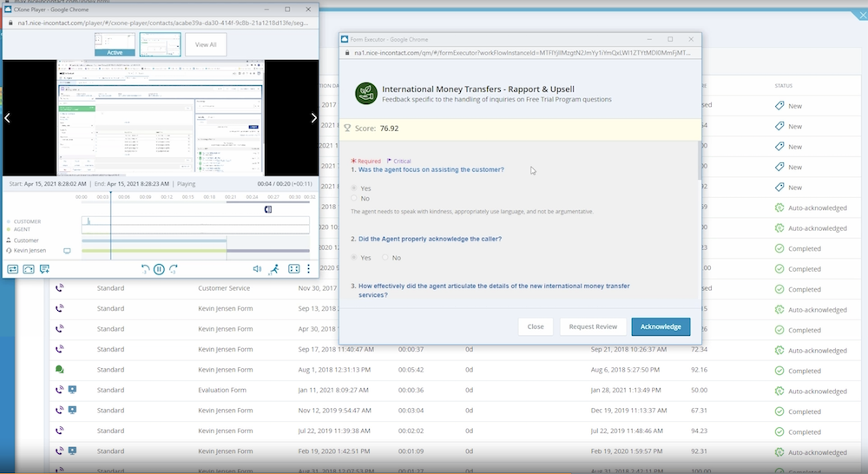Click the phone icon of the Sep 17, 2018 row

(59, 349)
